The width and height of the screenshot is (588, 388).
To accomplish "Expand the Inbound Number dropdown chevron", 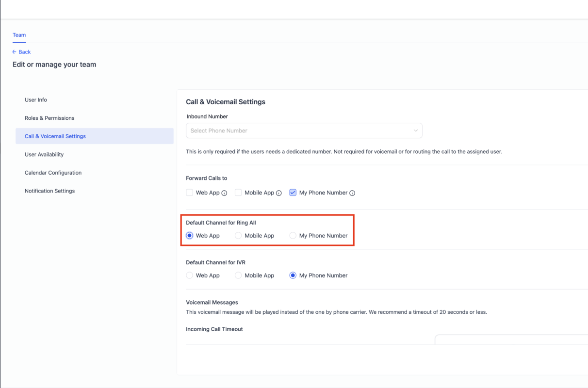I will tap(415, 130).
